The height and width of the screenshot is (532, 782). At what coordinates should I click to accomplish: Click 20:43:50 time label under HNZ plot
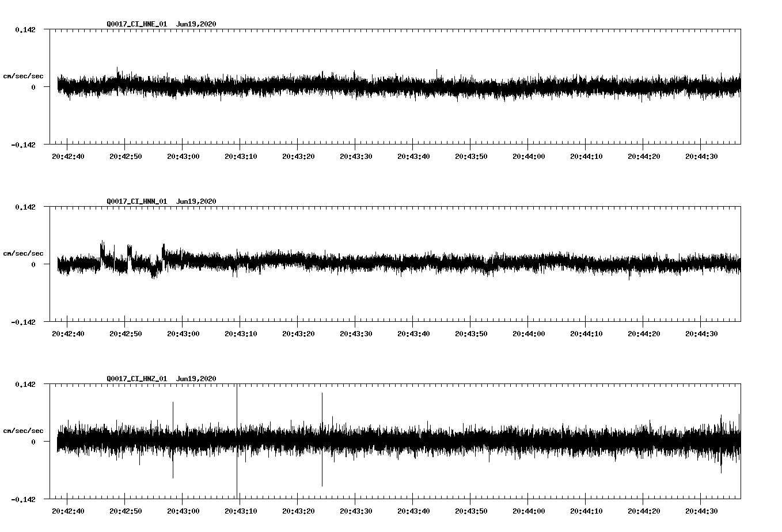point(471,511)
